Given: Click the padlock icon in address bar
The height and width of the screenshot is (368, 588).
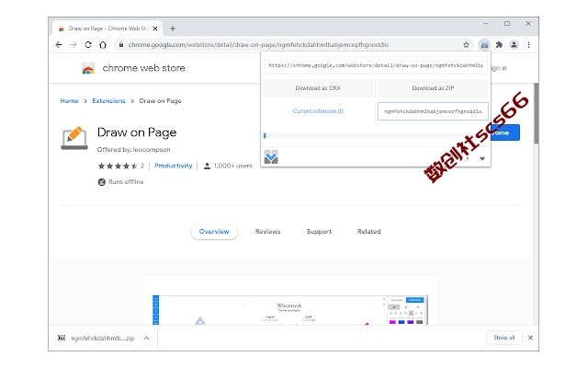Looking at the screenshot, I should pyautogui.click(x=120, y=45).
